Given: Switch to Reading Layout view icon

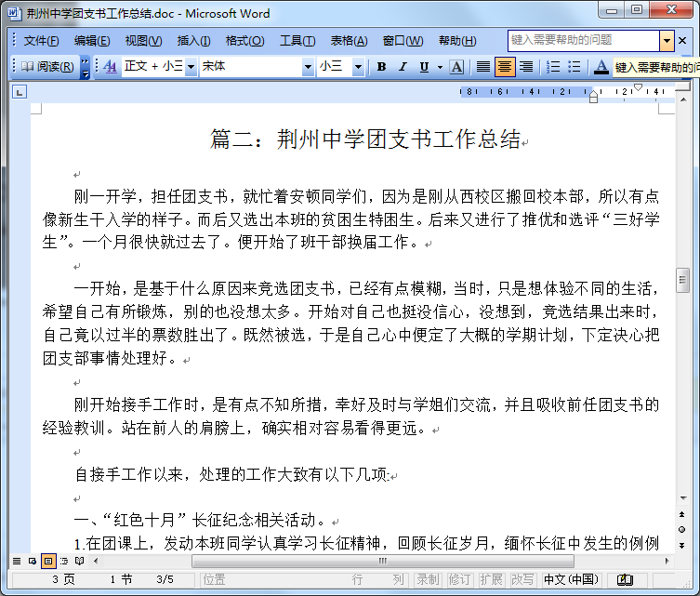Looking at the screenshot, I should [x=79, y=562].
